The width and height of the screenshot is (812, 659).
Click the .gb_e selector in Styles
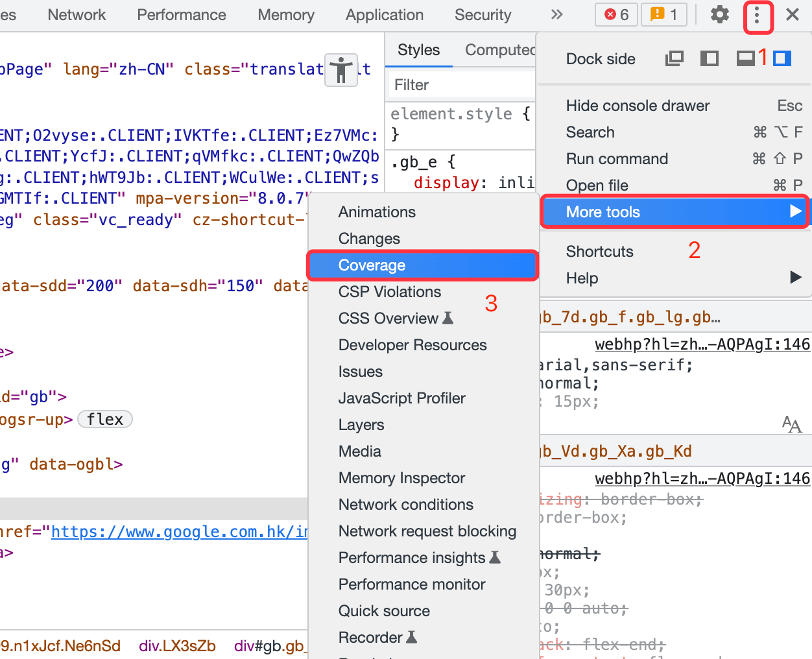tap(414, 162)
